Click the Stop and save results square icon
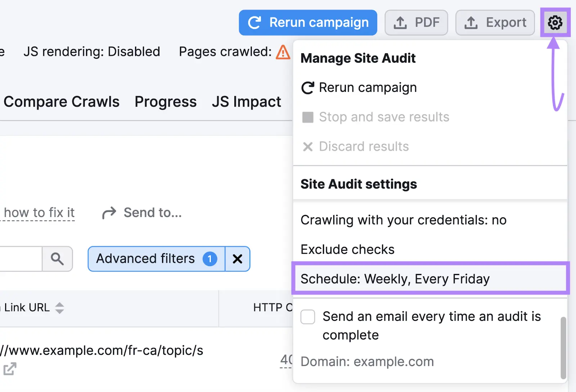Screen dimensions: 576x392 click(308, 117)
